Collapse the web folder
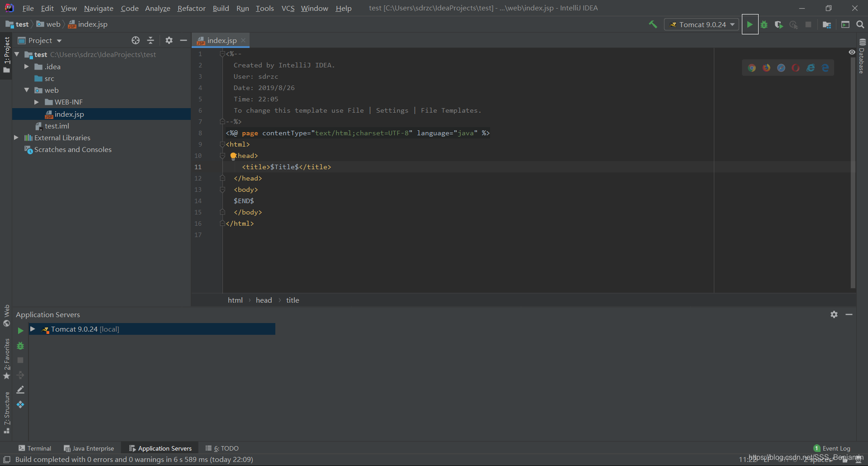868x466 pixels. (27, 90)
